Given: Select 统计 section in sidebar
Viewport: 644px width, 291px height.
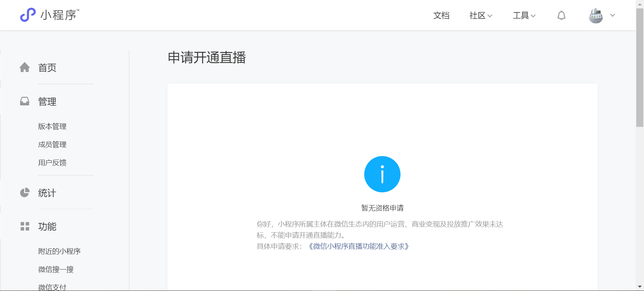Looking at the screenshot, I should pyautogui.click(x=47, y=193).
